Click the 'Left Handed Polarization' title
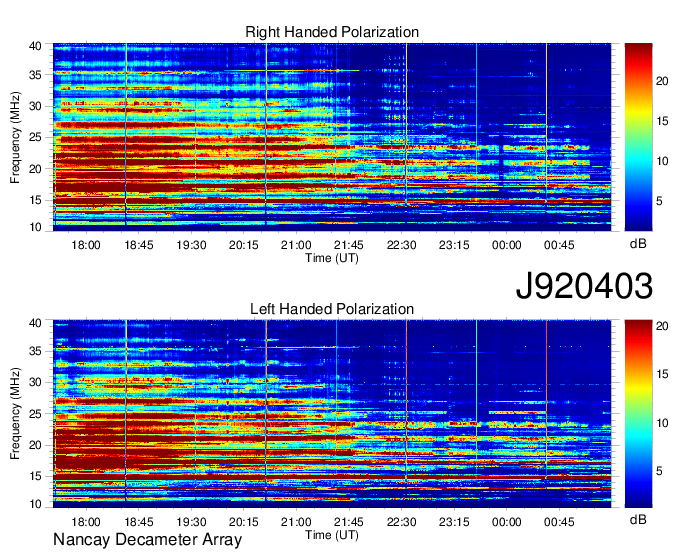The width and height of the screenshot is (680, 552). (332, 309)
